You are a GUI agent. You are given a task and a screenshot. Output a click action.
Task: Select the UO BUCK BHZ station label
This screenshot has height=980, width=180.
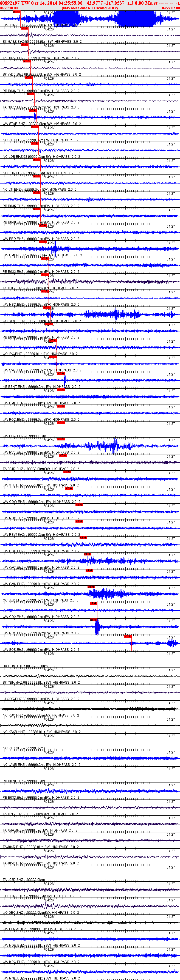14,896
